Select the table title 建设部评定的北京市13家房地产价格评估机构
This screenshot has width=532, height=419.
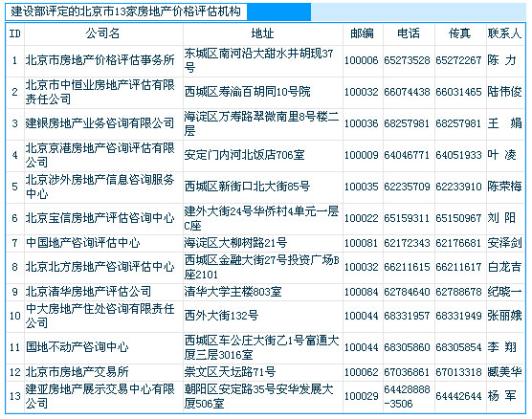point(126,11)
